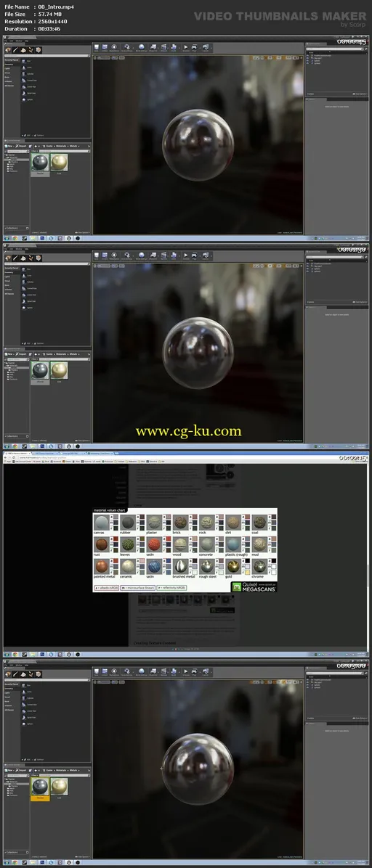Viewport: 372px width, 868px height.
Task: Click albedo (sRGB) legend label on chart
Action: (x=107, y=588)
